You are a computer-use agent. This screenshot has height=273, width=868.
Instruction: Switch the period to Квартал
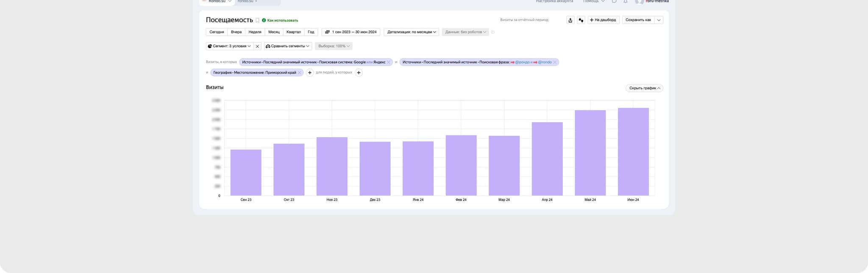[293, 32]
